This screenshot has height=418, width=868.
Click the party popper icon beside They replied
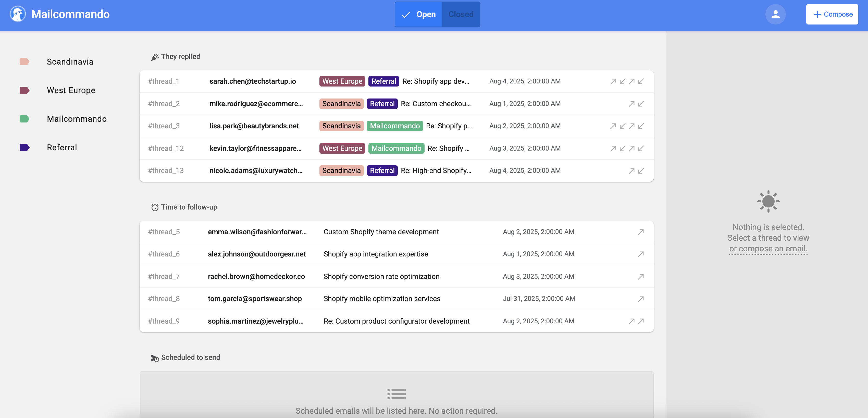pyautogui.click(x=155, y=57)
